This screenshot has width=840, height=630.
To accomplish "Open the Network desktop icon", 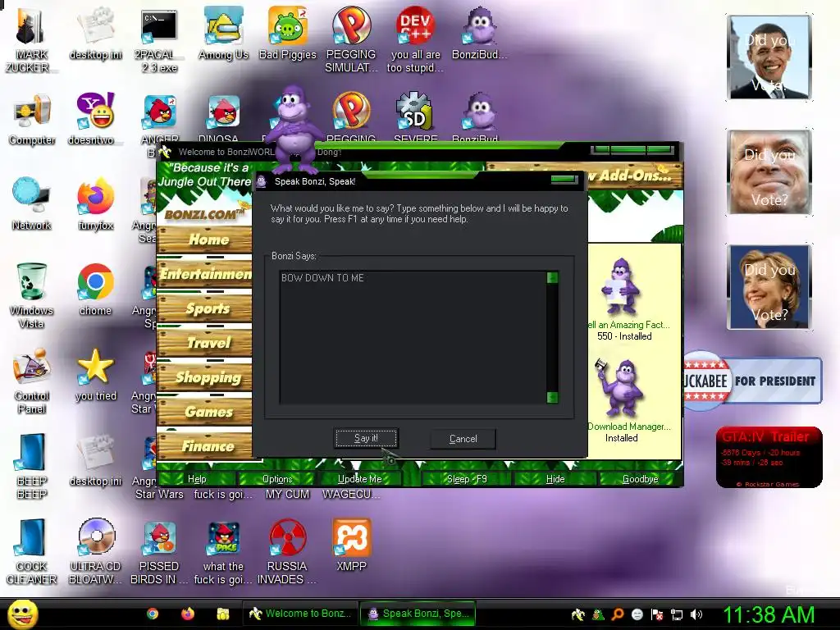I will pos(31,203).
